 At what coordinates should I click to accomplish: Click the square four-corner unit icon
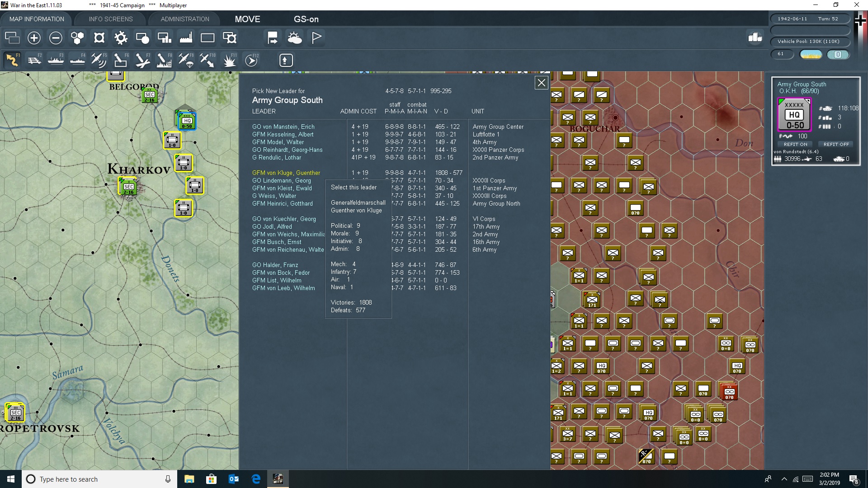click(99, 38)
